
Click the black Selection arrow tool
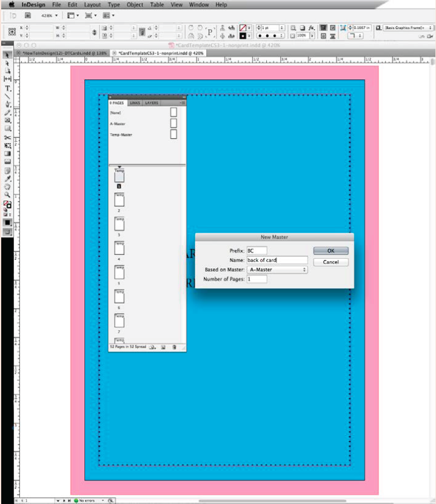point(8,55)
